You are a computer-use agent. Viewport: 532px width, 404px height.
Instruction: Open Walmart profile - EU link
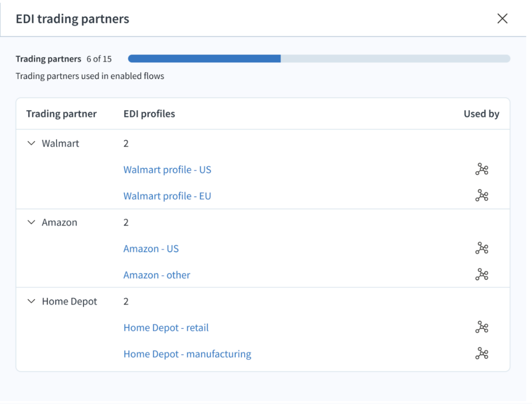point(167,197)
